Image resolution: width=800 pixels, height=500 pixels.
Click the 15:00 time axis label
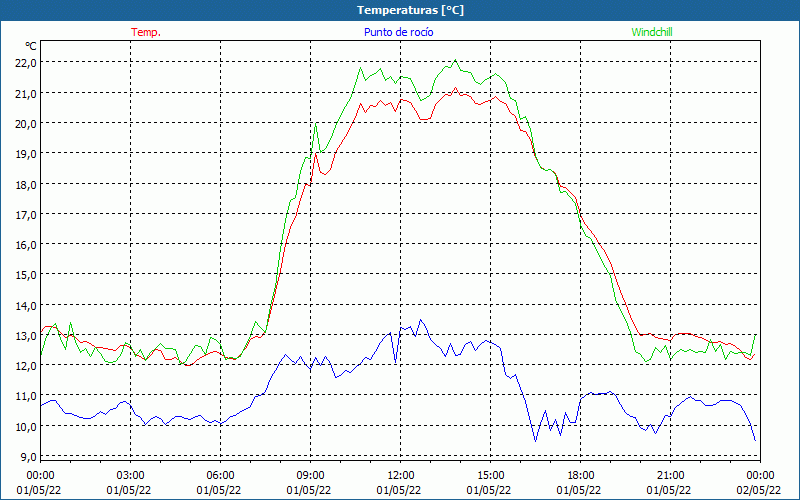490,476
